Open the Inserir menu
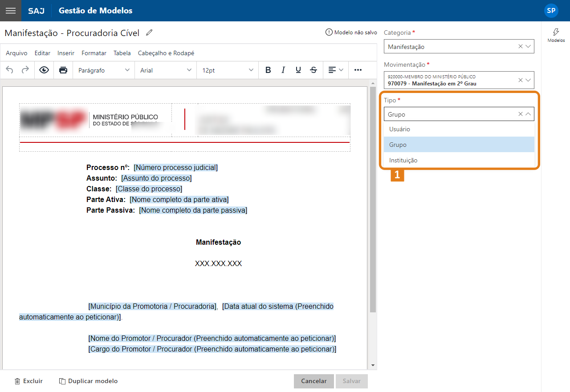 [x=65, y=53]
